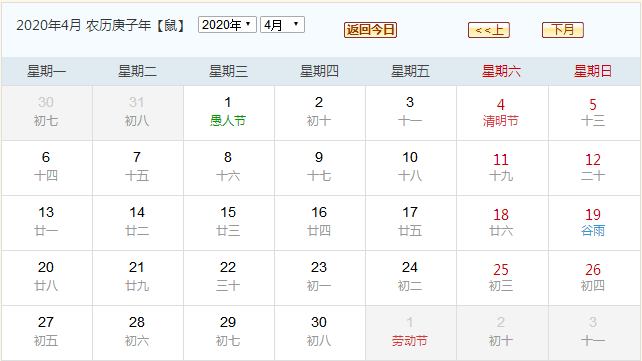Screen dimensions: 642x361
Task: Select April 15 廿三 date
Action: tap(228, 223)
